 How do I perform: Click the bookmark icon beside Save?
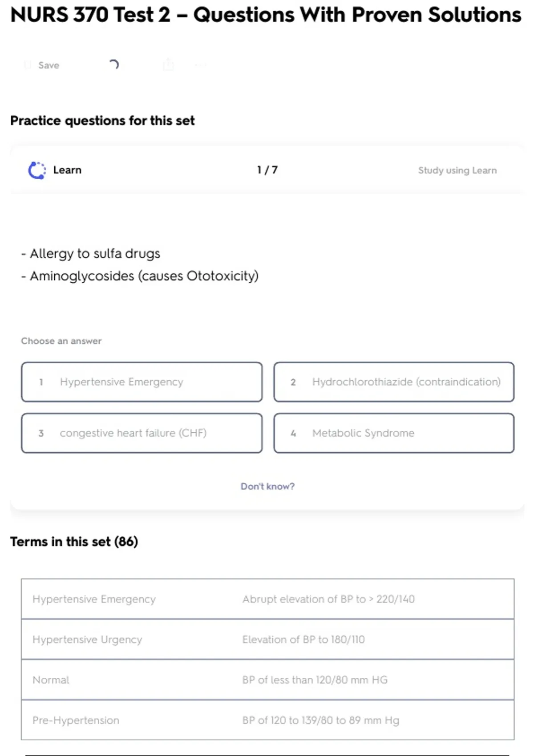pyautogui.click(x=28, y=65)
